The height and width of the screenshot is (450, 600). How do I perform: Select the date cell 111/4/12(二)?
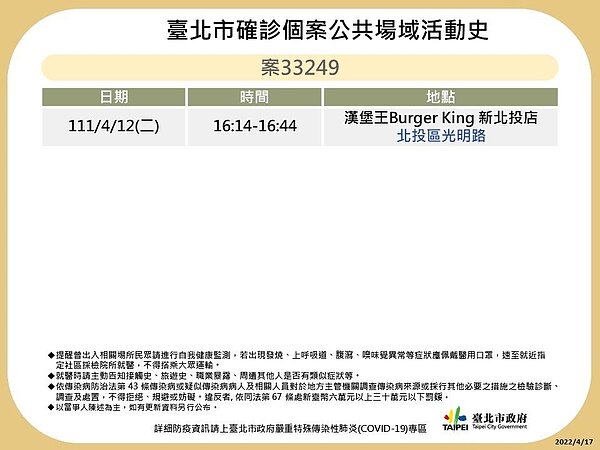(x=114, y=126)
